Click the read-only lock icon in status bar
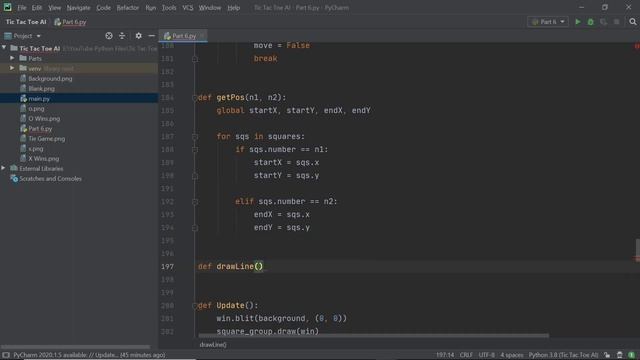 pyautogui.click(x=607, y=355)
